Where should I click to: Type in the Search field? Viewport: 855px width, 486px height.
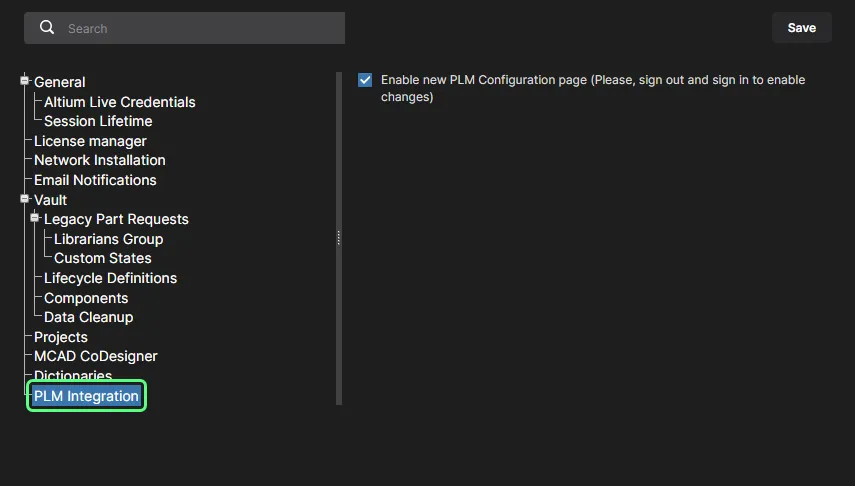200,29
